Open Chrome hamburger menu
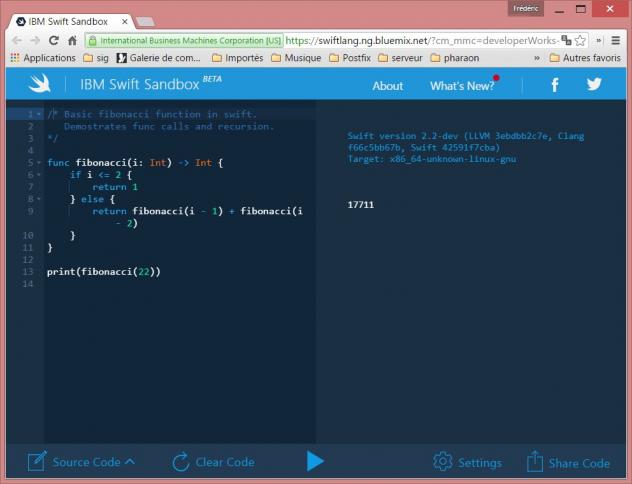Viewport: 632px width, 484px height. pyautogui.click(x=616, y=40)
